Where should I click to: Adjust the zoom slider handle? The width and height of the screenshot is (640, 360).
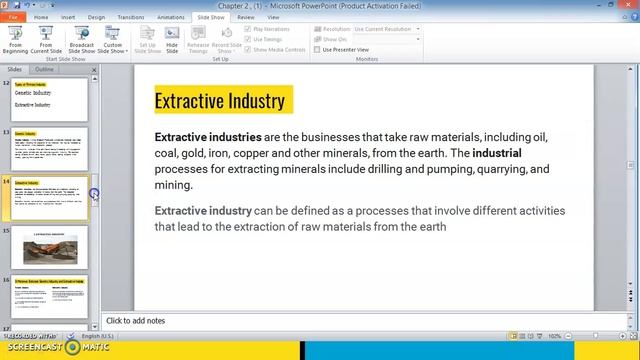point(596,336)
